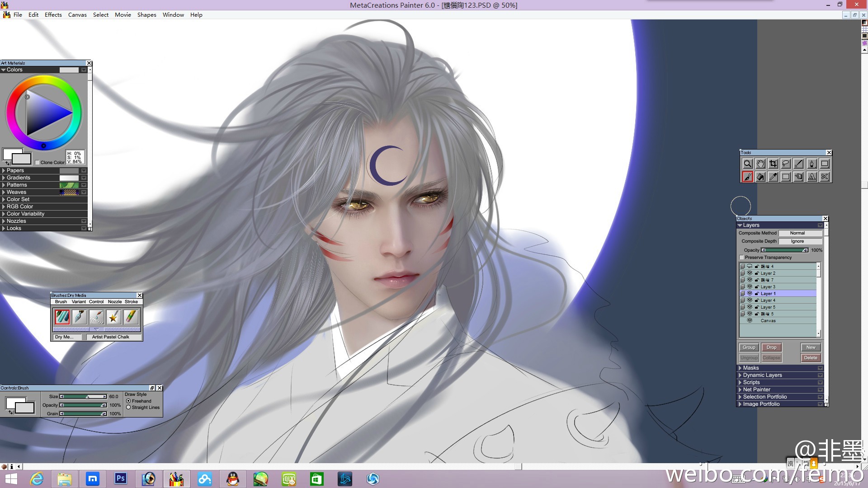Viewport: 868px width, 488px height.
Task: Open Composite Method dropdown showing Normal
Action: pos(800,233)
